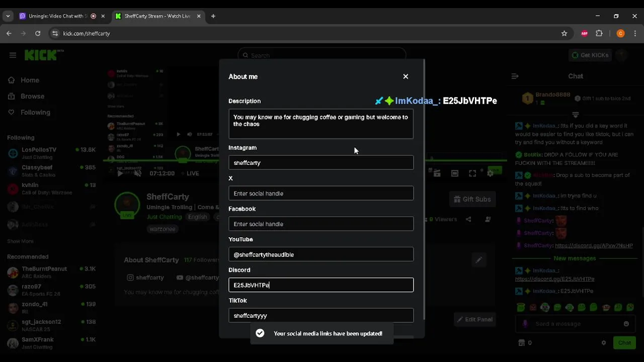Jump to New messages in chat
Image resolution: width=644 pixels, height=362 pixels.
pos(575,258)
